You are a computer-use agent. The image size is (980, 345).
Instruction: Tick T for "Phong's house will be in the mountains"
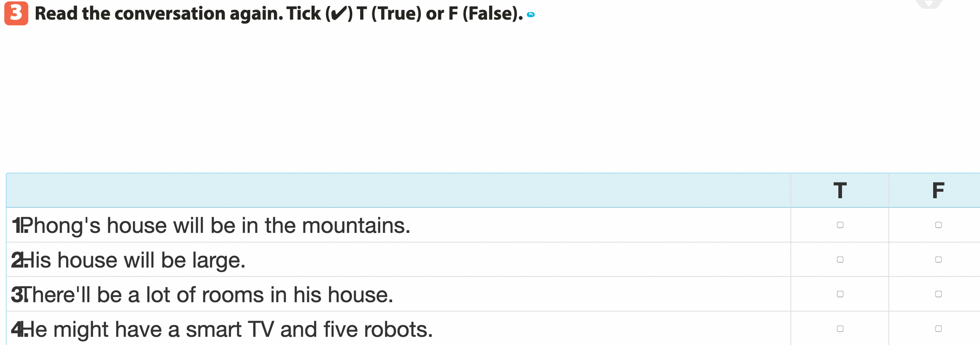pyautogui.click(x=840, y=225)
